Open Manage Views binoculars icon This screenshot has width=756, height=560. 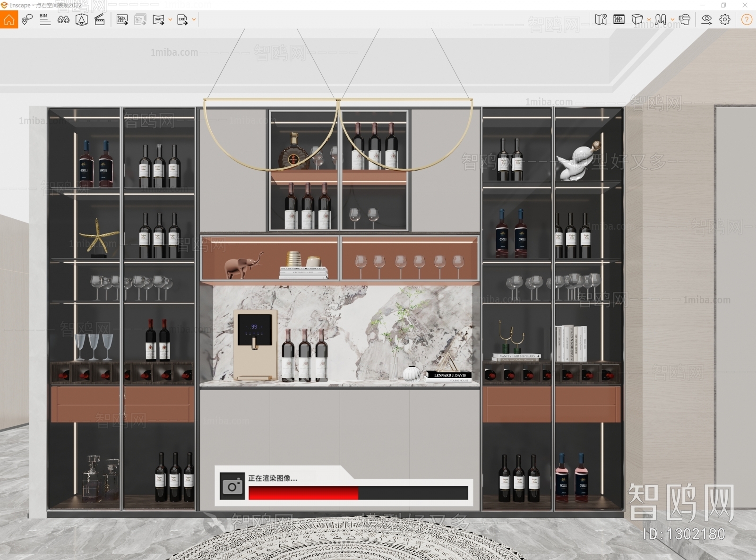click(63, 19)
